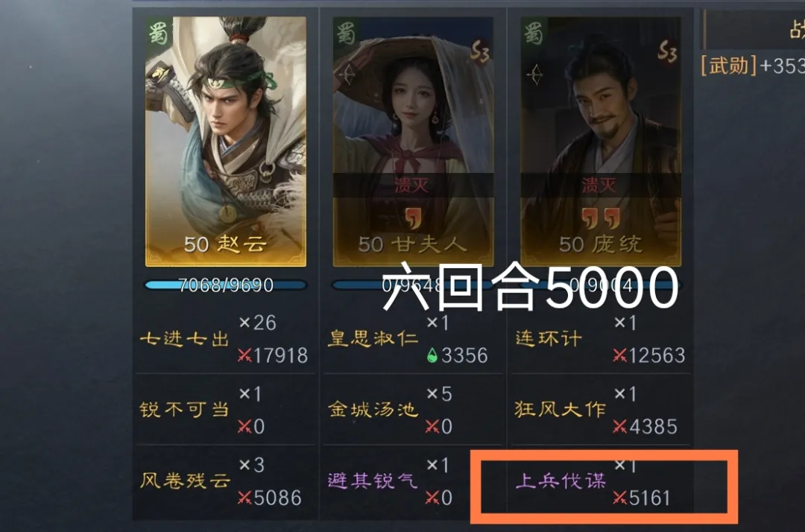The image size is (805, 532).
Task: Tap the S3 season mark on 甘夫人 card
Action: 479,51
